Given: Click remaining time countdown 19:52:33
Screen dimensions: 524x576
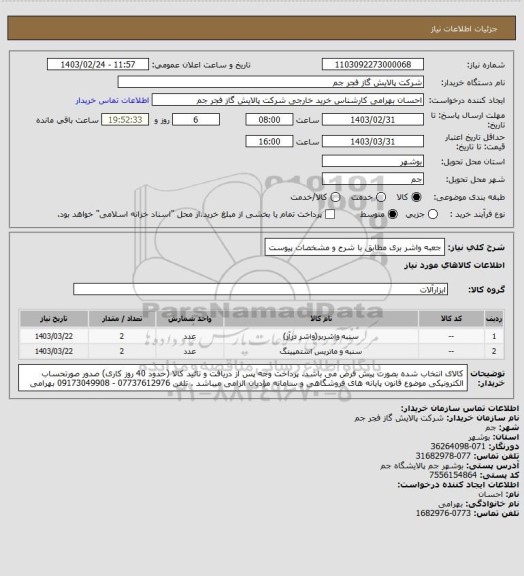Looking at the screenshot, I should click(x=125, y=120).
